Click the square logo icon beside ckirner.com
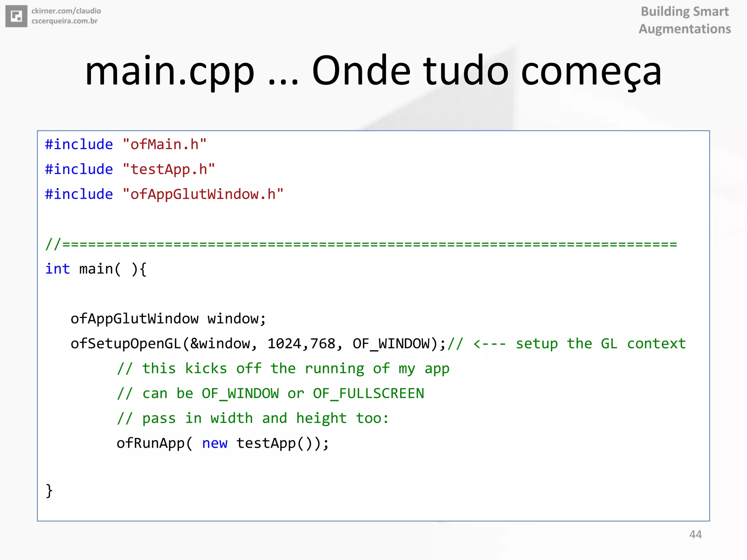The height and width of the screenshot is (560, 747). click(x=16, y=16)
